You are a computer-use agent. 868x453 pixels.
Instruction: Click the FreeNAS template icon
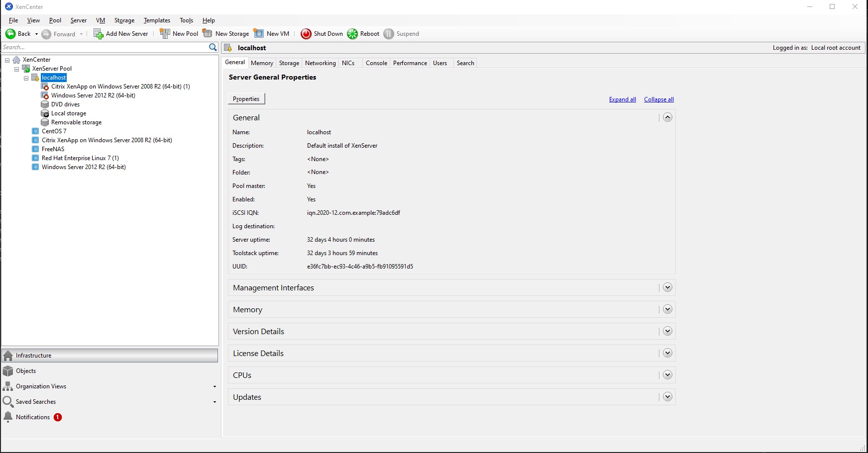tap(35, 149)
